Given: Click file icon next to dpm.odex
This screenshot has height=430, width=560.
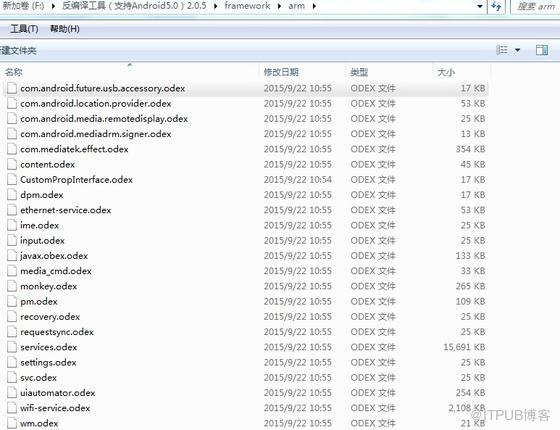Looking at the screenshot, I should click(12, 195).
